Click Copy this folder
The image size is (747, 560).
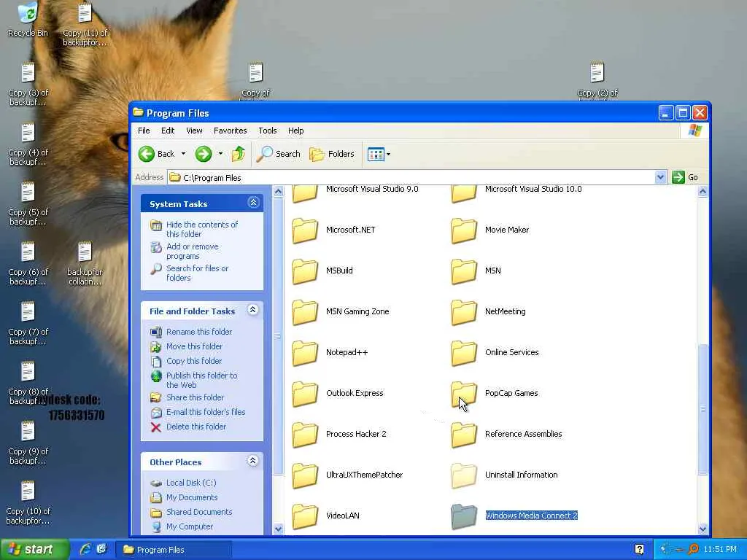click(194, 361)
